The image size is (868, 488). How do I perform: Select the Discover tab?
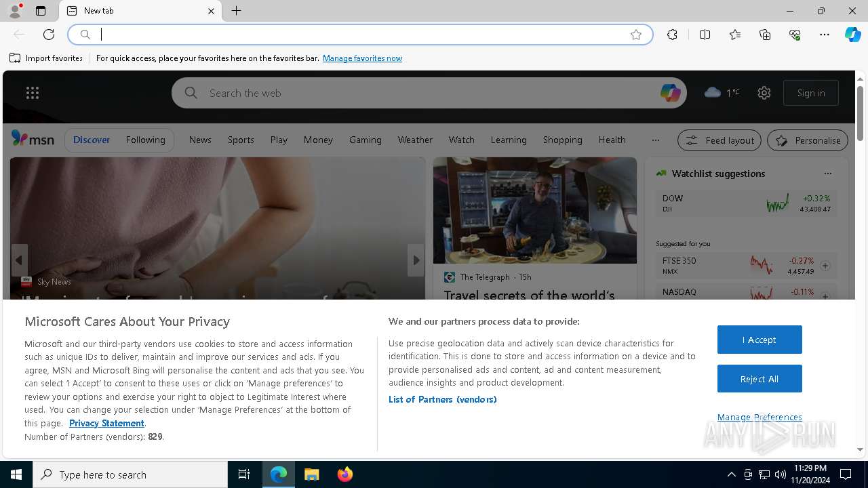92,140
